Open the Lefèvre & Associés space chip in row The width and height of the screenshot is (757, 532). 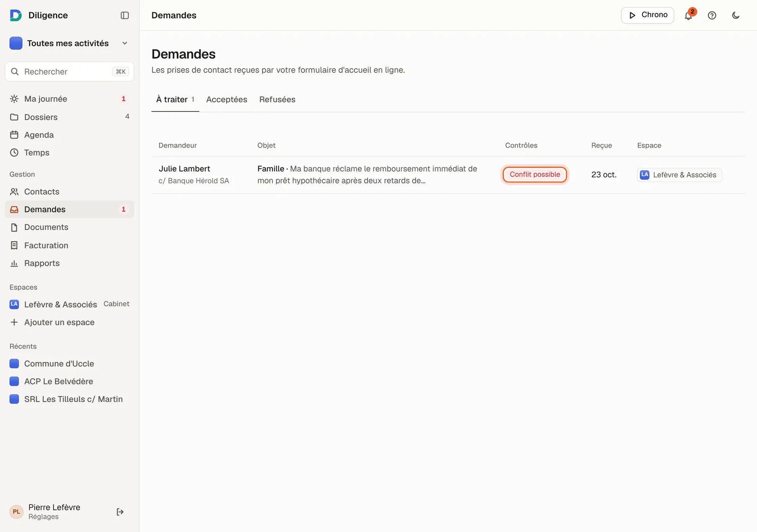tap(679, 175)
